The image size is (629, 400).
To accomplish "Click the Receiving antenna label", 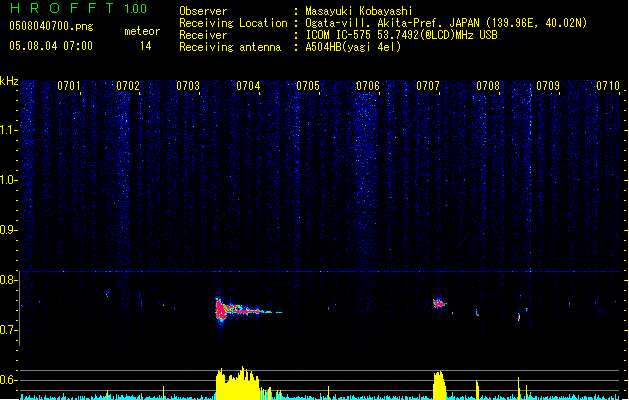I will [230, 47].
